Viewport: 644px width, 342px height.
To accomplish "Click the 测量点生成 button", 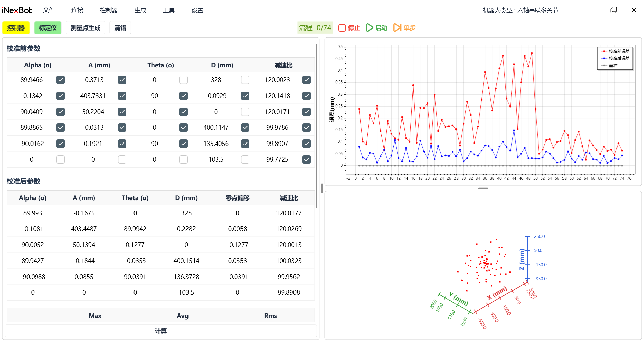I will click(x=86, y=28).
